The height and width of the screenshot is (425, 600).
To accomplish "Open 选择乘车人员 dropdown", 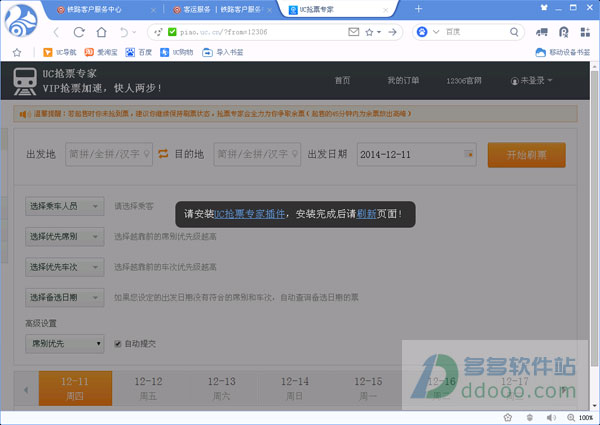I will (65, 206).
